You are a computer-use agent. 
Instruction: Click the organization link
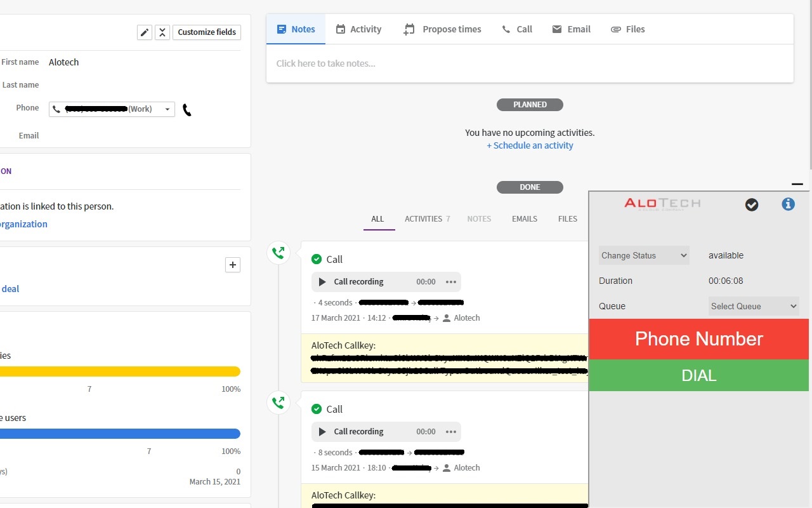pyautogui.click(x=23, y=224)
